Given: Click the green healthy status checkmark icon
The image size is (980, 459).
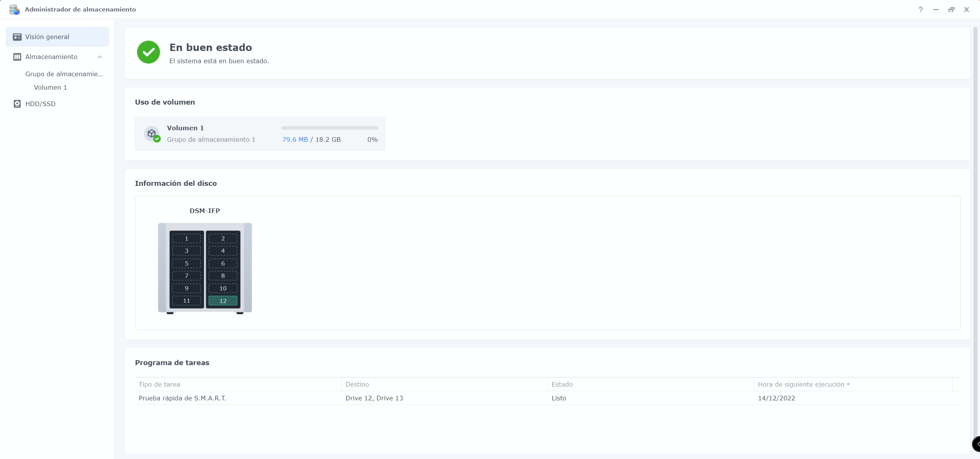Looking at the screenshot, I should point(149,52).
